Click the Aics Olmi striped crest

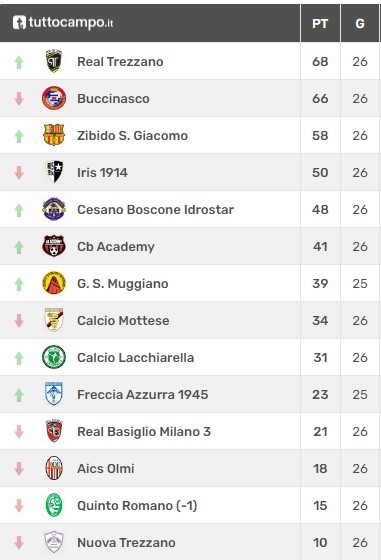[x=54, y=468]
